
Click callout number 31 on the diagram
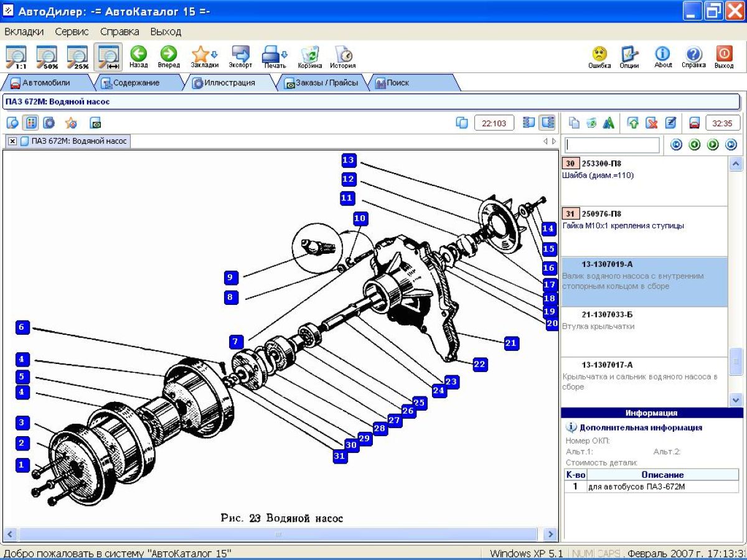point(339,456)
